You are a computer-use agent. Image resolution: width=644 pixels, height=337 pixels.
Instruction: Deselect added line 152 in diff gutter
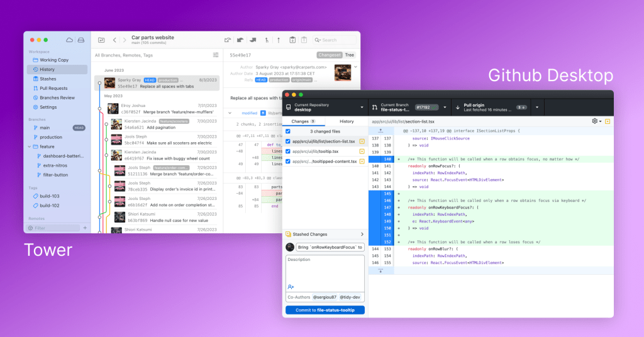click(381, 242)
